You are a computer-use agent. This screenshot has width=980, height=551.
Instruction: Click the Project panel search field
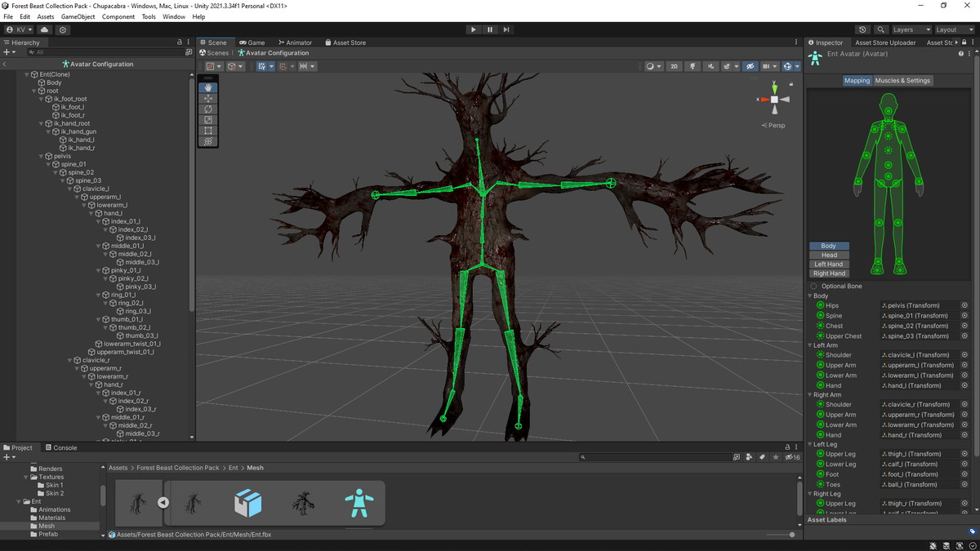(x=657, y=457)
